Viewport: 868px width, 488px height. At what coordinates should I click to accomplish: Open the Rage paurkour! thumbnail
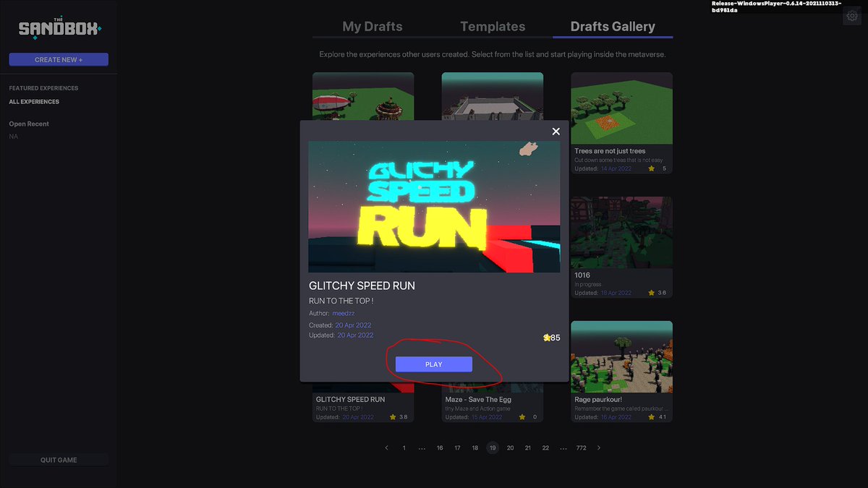(621, 357)
